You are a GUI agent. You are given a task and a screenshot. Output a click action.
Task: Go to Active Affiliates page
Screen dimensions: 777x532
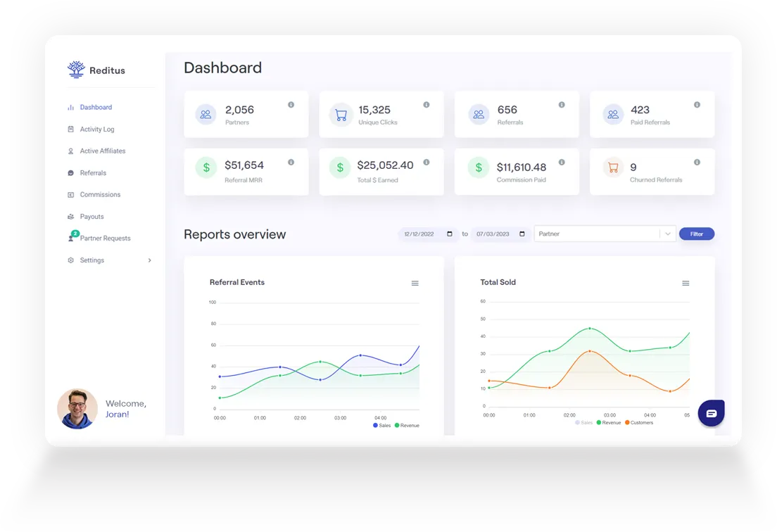(x=103, y=151)
